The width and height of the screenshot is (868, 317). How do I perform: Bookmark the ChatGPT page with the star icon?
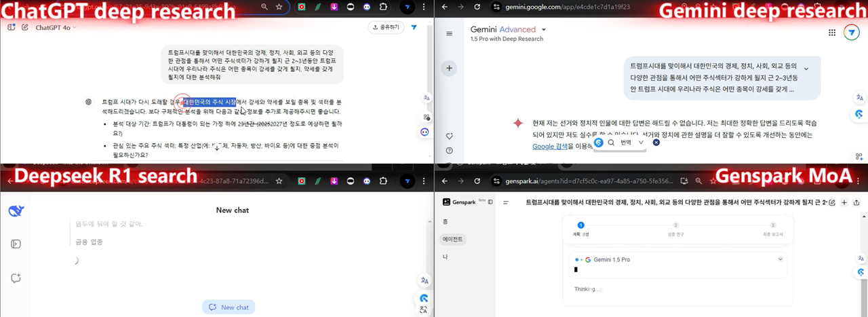(x=279, y=7)
